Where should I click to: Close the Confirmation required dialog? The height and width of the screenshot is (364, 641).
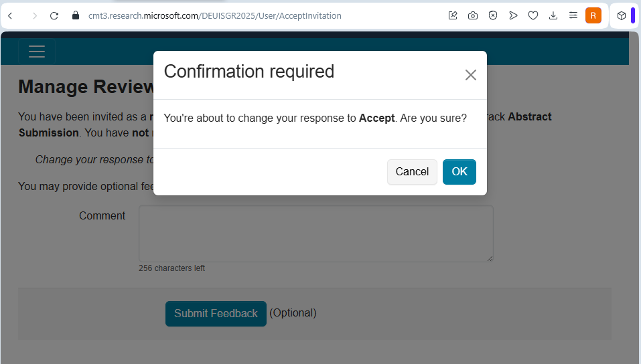pyautogui.click(x=471, y=75)
